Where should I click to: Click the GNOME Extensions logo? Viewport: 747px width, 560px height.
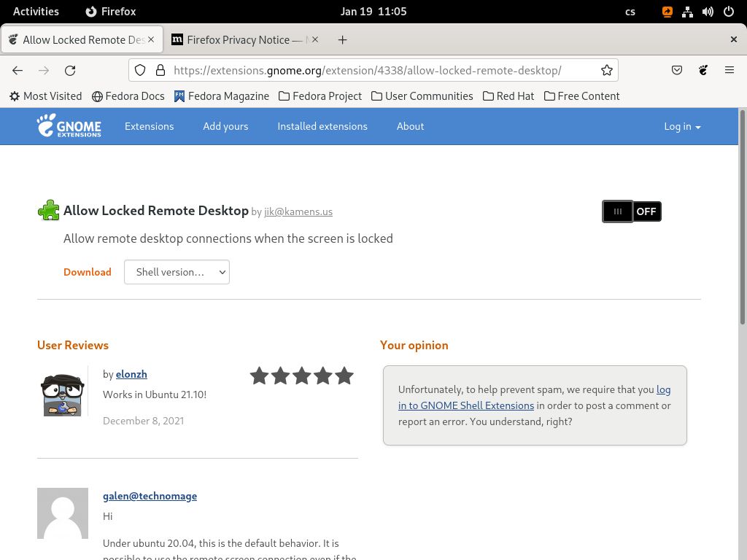click(69, 126)
